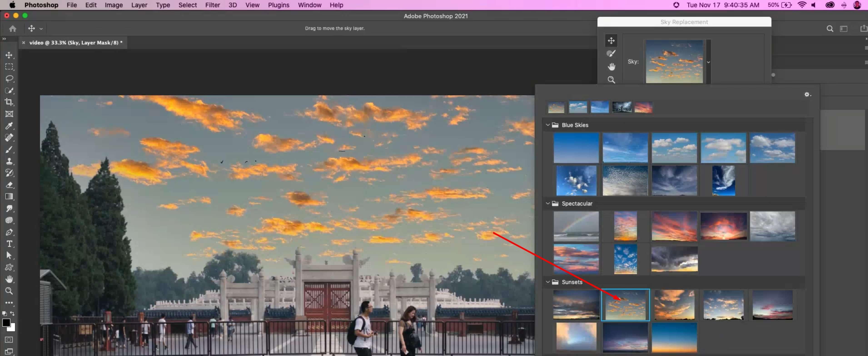This screenshot has width=868, height=356.
Task: Select the Crop tool
Action: click(x=9, y=102)
